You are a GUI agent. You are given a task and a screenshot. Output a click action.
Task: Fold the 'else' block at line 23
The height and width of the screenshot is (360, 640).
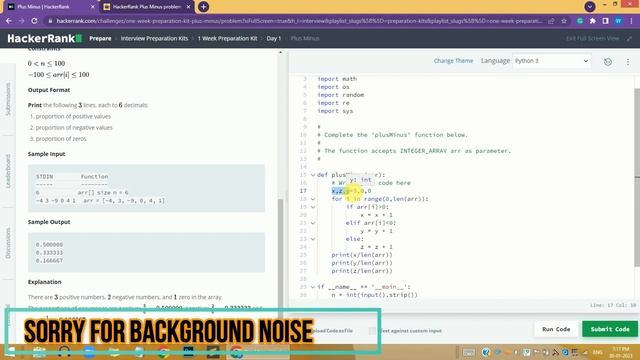[x=313, y=239]
